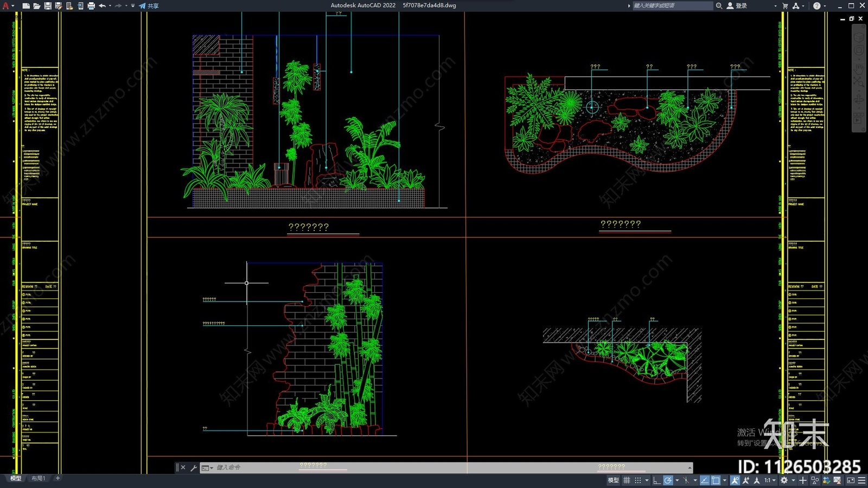Expand the Quick Access Toolbar customize dropdown
This screenshot has height=488, width=868.
[133, 5]
